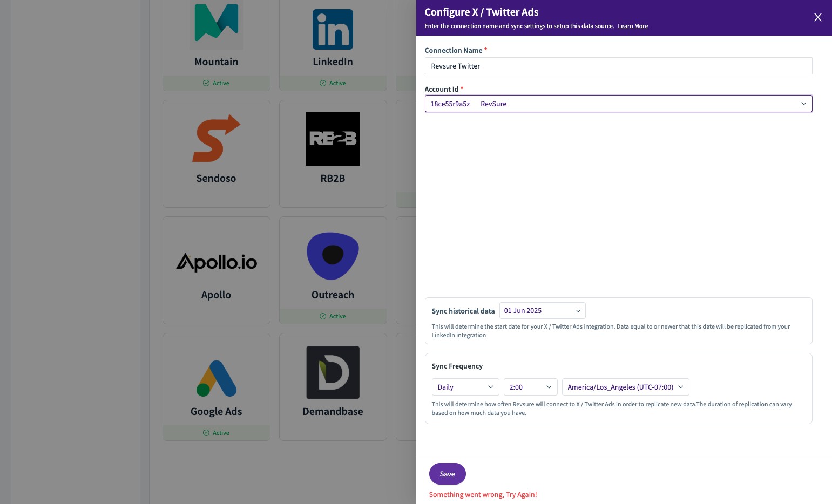Click the "Something went wrong, Try Again!" message
832x504 pixels.
point(483,494)
